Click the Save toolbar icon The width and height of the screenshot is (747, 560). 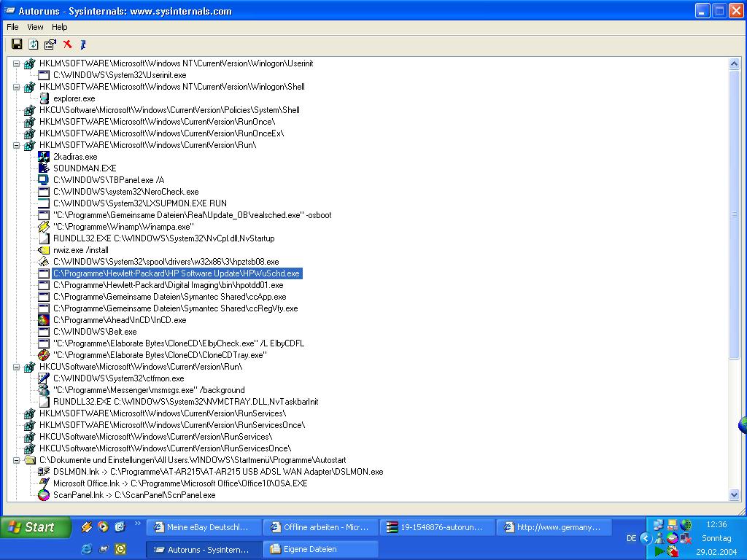17,44
